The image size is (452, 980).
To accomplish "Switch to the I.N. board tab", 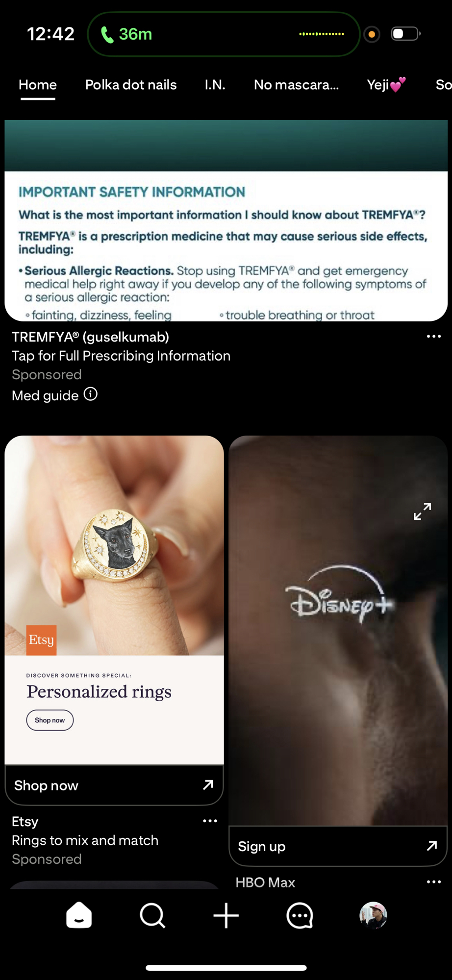I will click(215, 85).
